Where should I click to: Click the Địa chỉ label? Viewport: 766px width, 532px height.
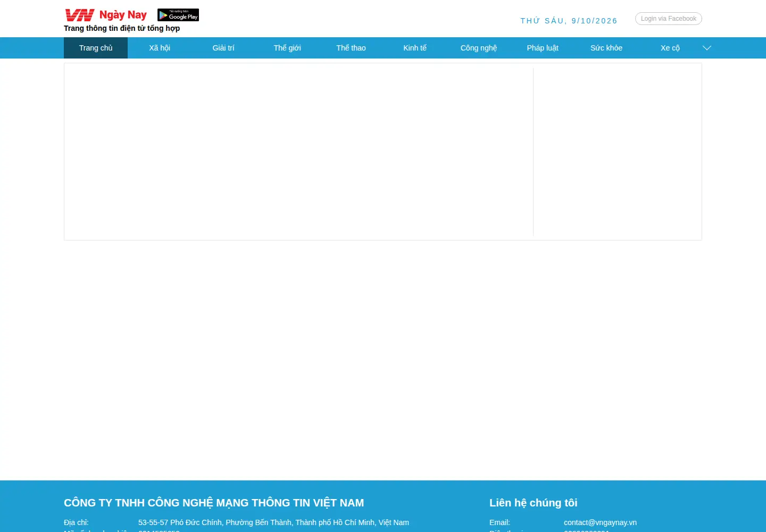tap(76, 522)
